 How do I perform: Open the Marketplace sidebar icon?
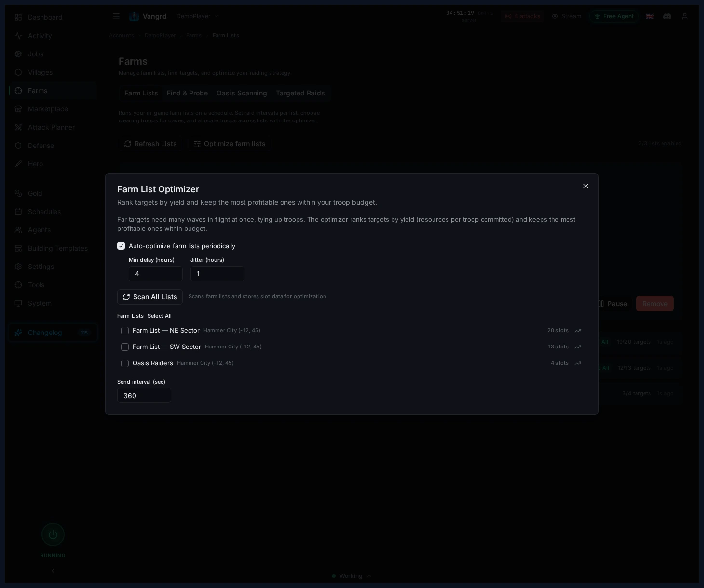click(x=48, y=109)
